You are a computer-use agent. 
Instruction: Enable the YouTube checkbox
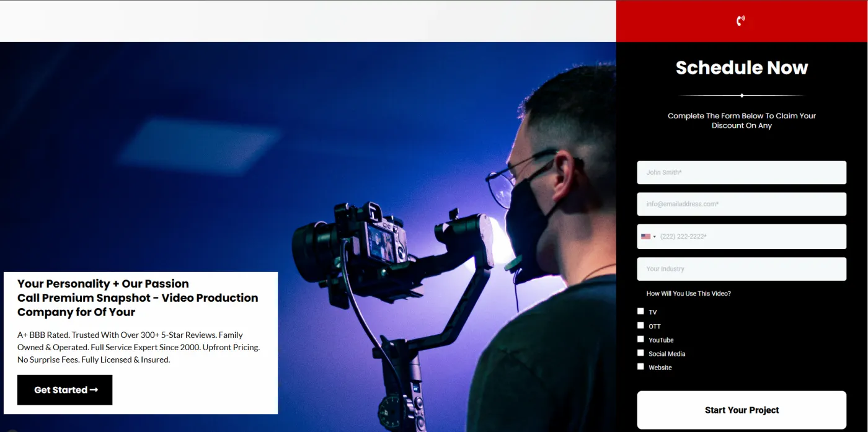pyautogui.click(x=640, y=339)
